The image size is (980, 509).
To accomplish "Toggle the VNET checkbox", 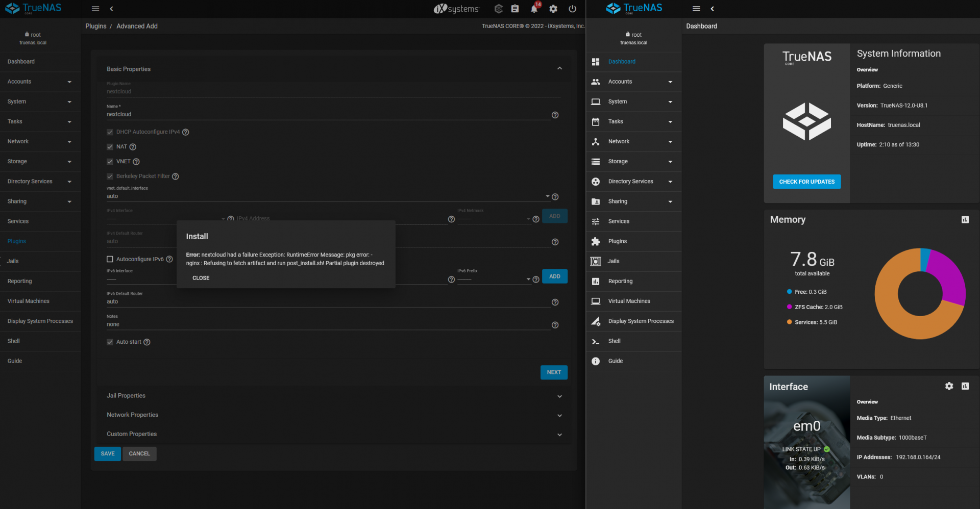I will click(110, 162).
